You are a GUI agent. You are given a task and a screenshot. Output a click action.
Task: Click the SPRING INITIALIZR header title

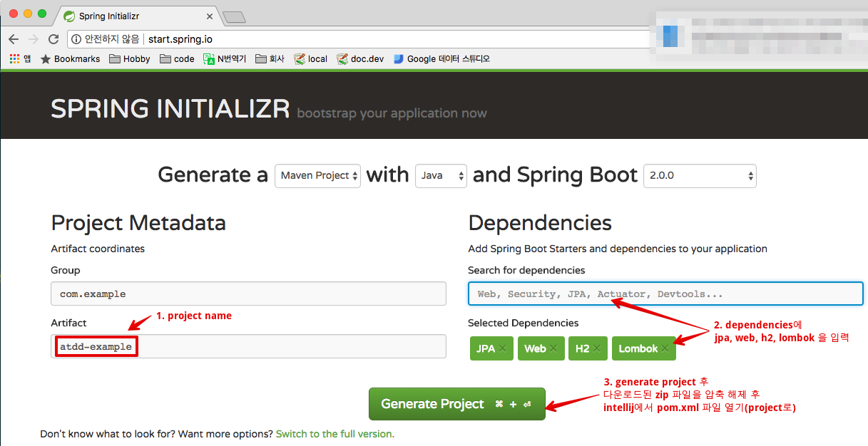click(170, 109)
